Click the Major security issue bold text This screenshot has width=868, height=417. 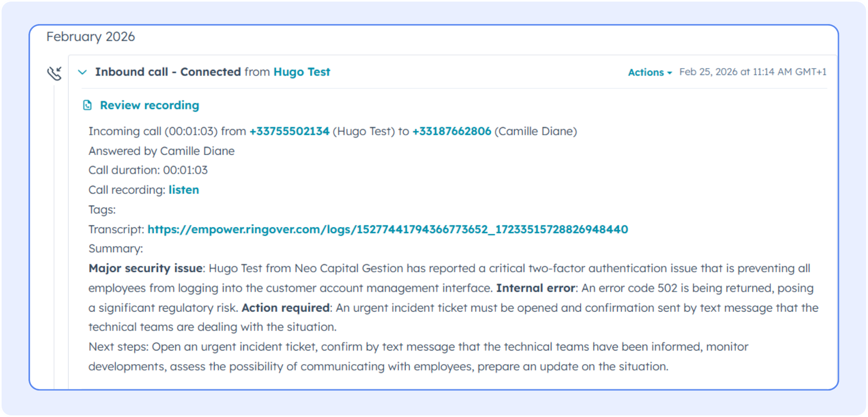tap(145, 268)
